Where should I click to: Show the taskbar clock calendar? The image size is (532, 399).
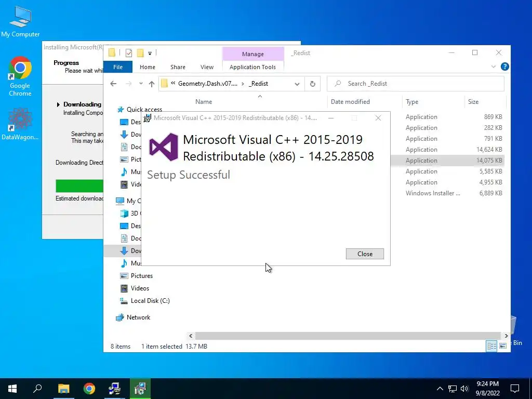(487, 389)
